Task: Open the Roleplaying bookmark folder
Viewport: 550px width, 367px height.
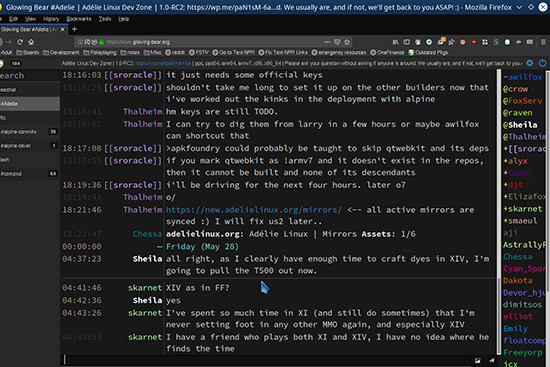Action: coord(100,53)
